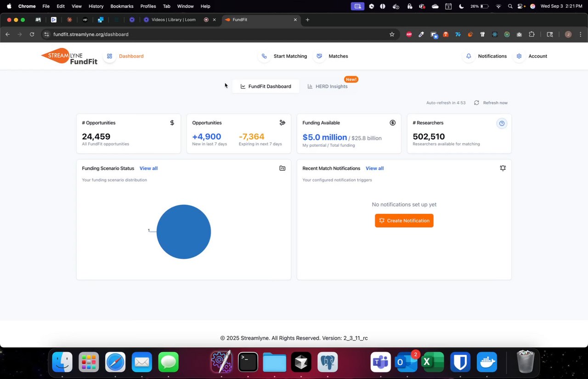Image resolution: width=588 pixels, height=379 pixels.
Task: Open Chrome's three-dot menu
Action: pyautogui.click(x=581, y=34)
